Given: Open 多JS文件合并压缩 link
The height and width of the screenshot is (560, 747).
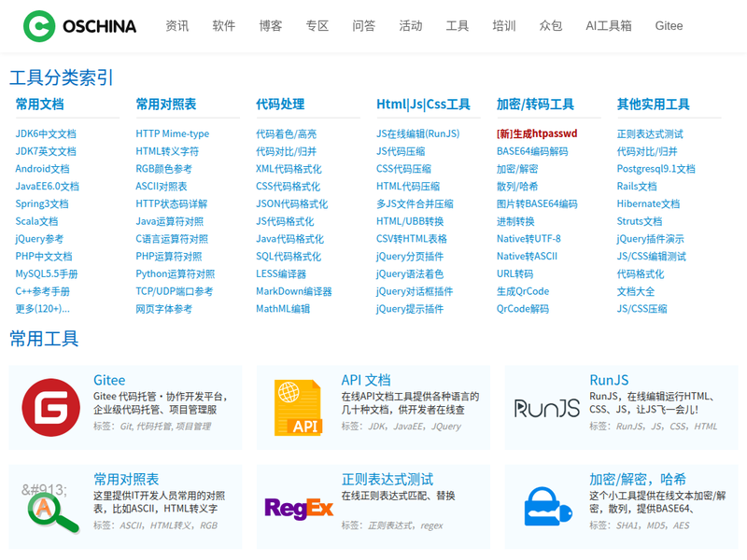Looking at the screenshot, I should click(x=415, y=203).
